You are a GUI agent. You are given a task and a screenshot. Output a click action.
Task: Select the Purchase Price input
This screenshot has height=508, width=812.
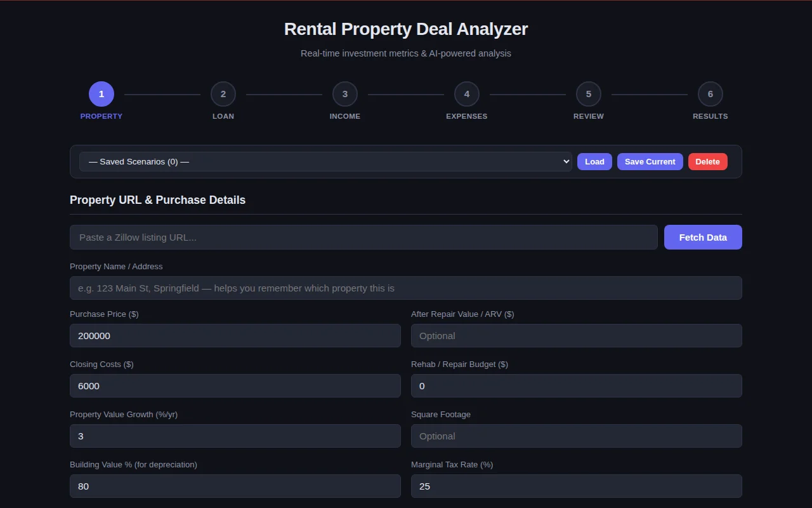click(235, 335)
